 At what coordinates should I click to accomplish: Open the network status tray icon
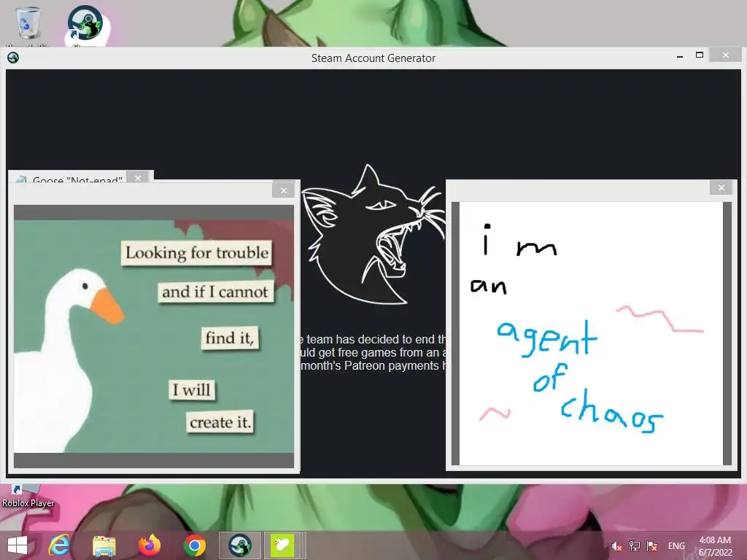[634, 546]
